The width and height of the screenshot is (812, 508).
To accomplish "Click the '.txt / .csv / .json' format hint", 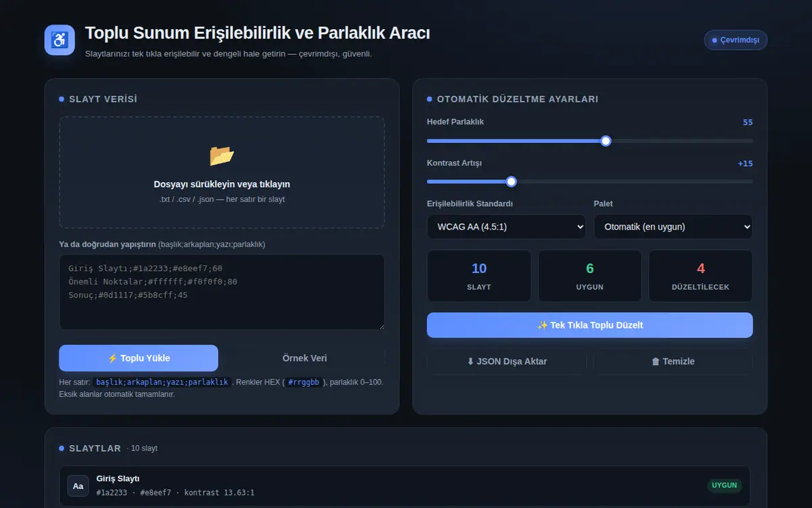I will point(222,200).
